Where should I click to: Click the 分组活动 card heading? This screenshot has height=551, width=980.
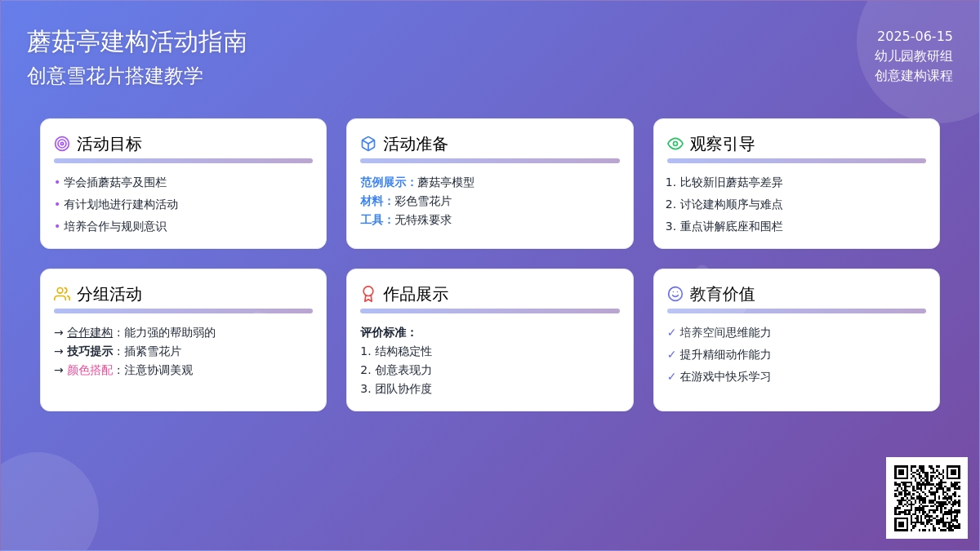pyautogui.click(x=109, y=294)
